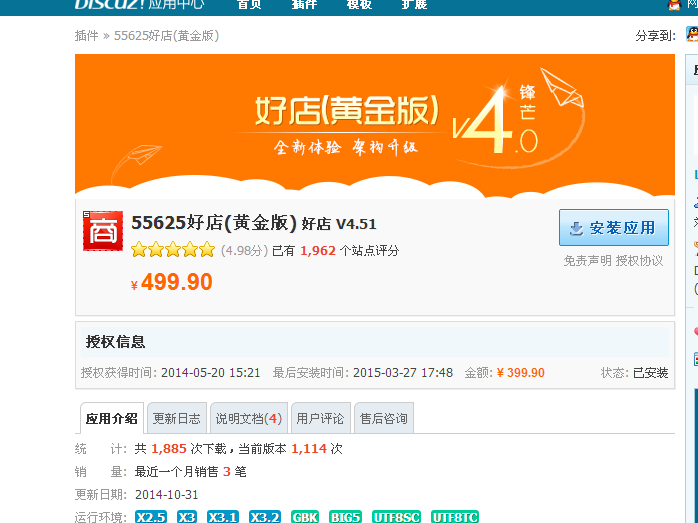Click the authorization time 2014-05-20 15:21

(x=211, y=373)
